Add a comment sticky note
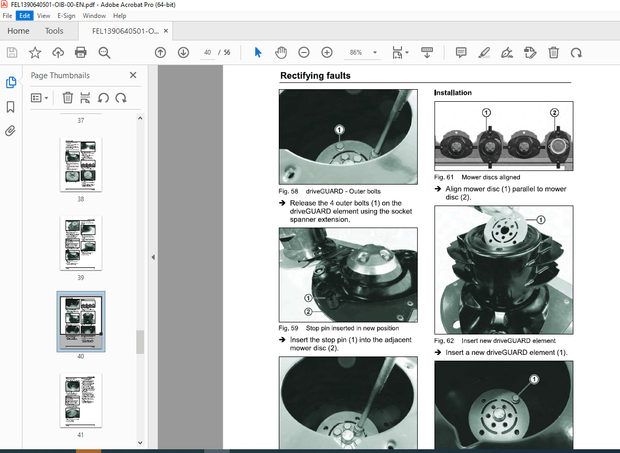 point(461,53)
